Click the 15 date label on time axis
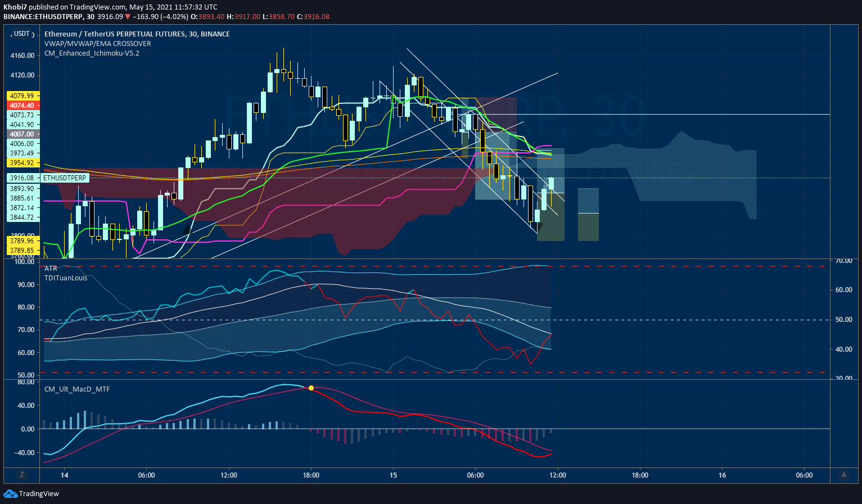The image size is (862, 504). [393, 475]
